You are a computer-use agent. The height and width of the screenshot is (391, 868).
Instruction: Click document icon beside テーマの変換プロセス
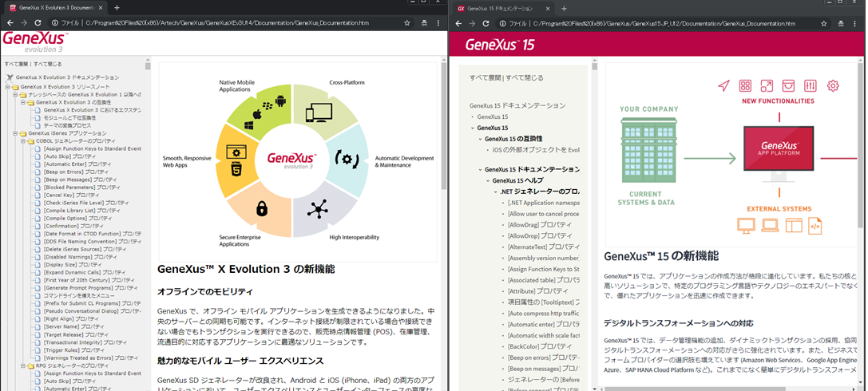(38, 125)
